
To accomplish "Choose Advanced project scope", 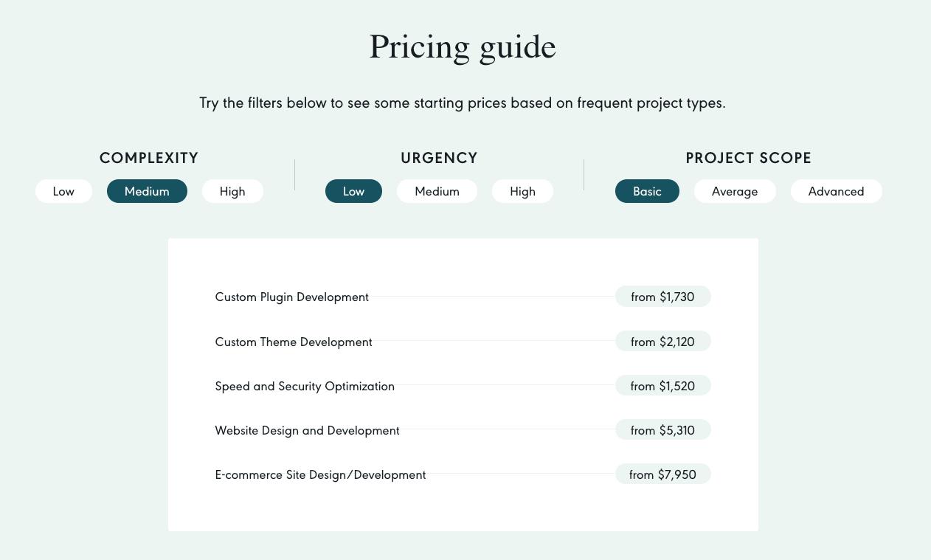I will click(836, 191).
